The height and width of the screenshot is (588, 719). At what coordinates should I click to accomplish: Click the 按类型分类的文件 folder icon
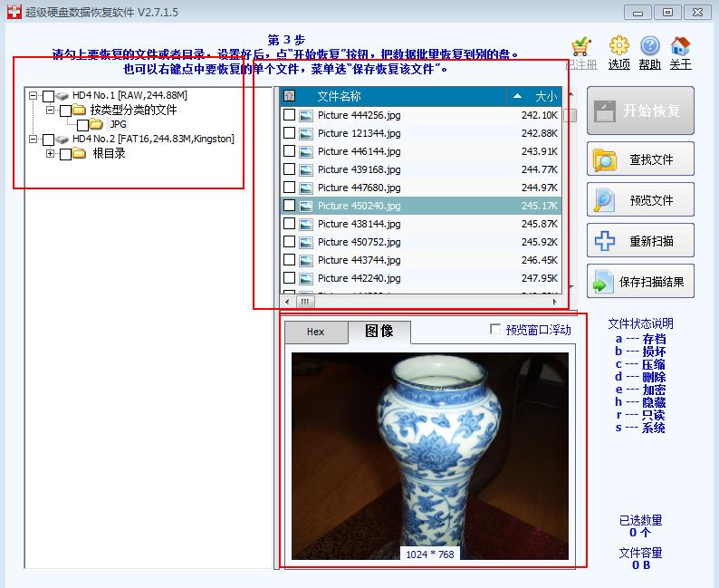[80, 110]
